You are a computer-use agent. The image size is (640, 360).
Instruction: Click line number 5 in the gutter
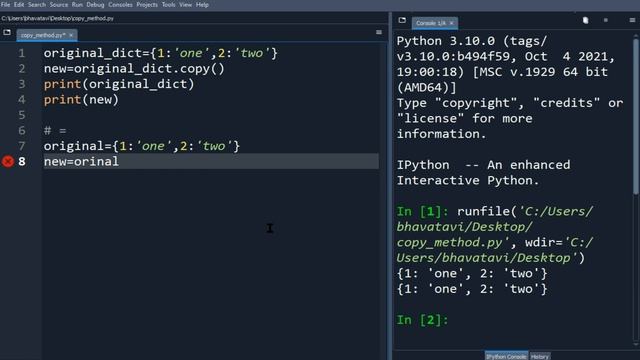tap(22, 115)
